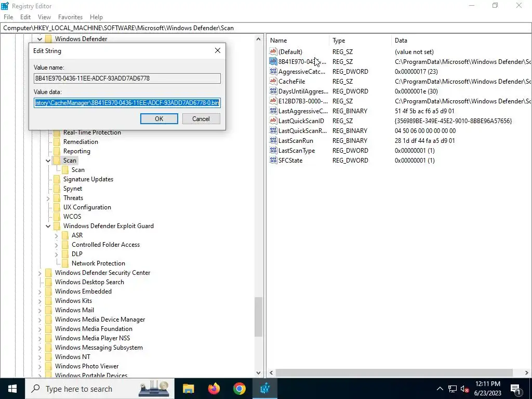Open the File menu

pyautogui.click(x=8, y=17)
